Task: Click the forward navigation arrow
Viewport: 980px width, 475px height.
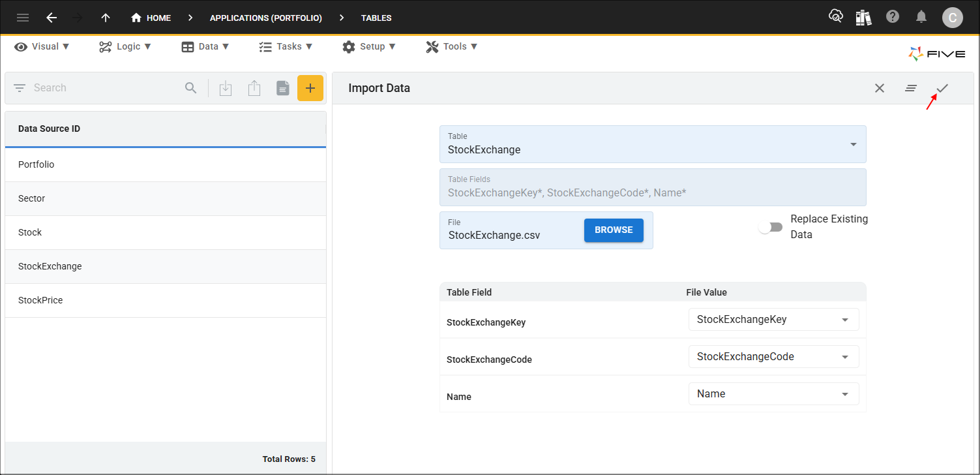Action: tap(78, 18)
